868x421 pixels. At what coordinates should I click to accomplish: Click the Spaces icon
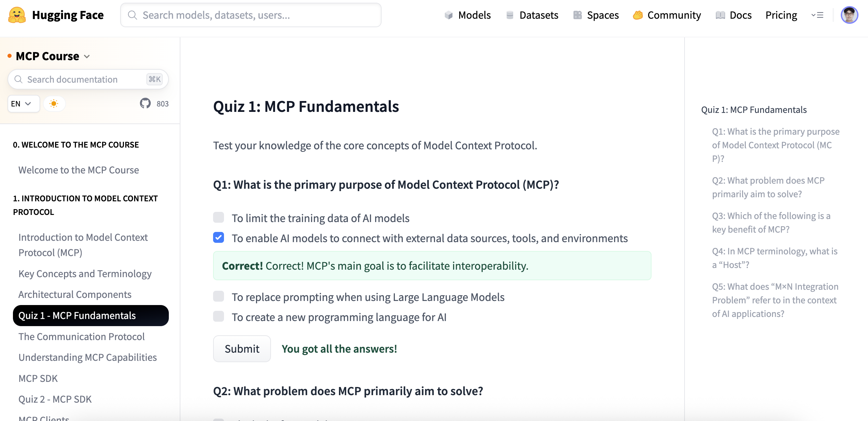pos(577,15)
